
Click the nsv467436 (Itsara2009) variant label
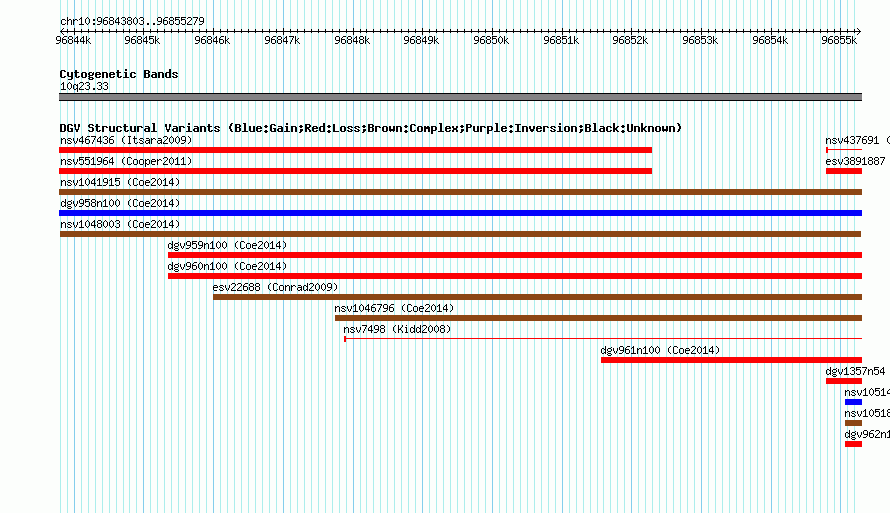pos(126,140)
